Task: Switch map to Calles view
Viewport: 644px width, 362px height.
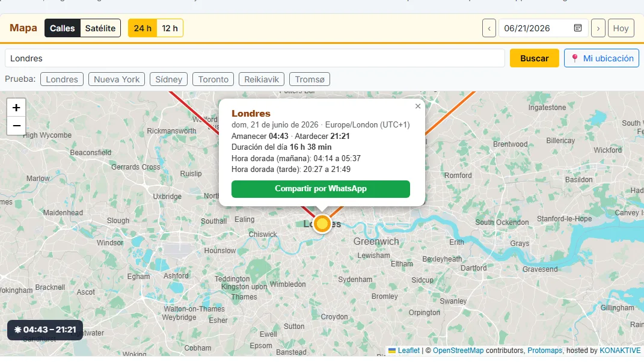Action: coord(63,28)
